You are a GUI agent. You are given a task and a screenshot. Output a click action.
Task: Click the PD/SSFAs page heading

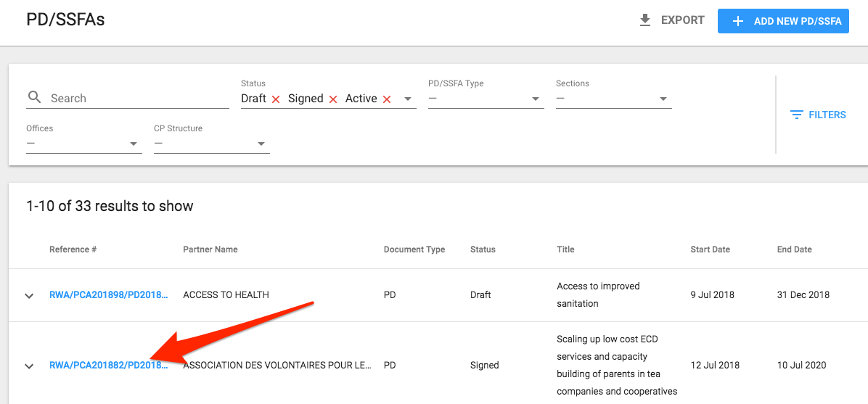coord(65,20)
